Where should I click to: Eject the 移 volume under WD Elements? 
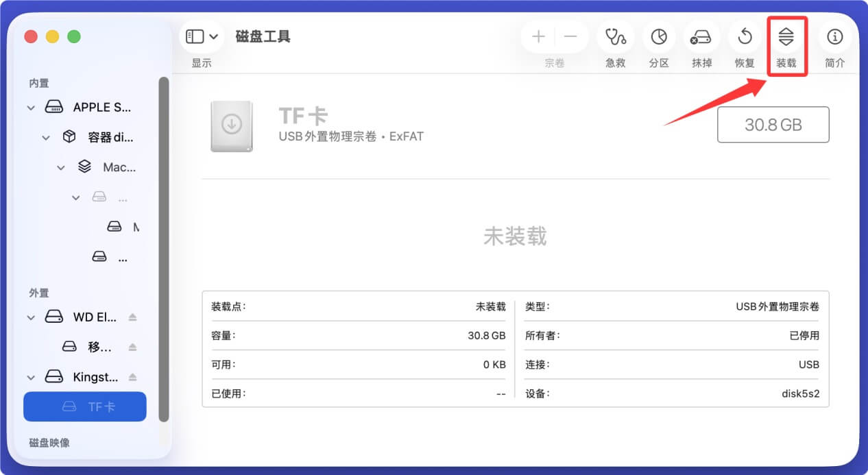(x=132, y=347)
